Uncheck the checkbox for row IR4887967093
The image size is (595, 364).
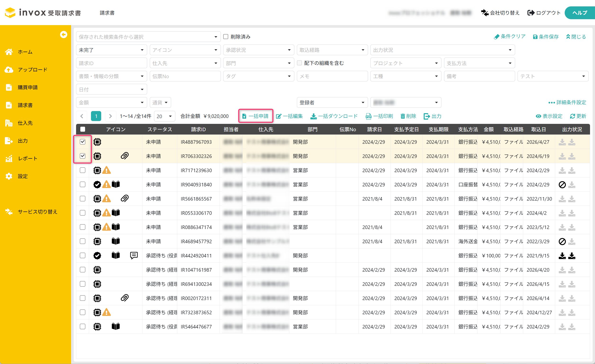click(x=83, y=142)
